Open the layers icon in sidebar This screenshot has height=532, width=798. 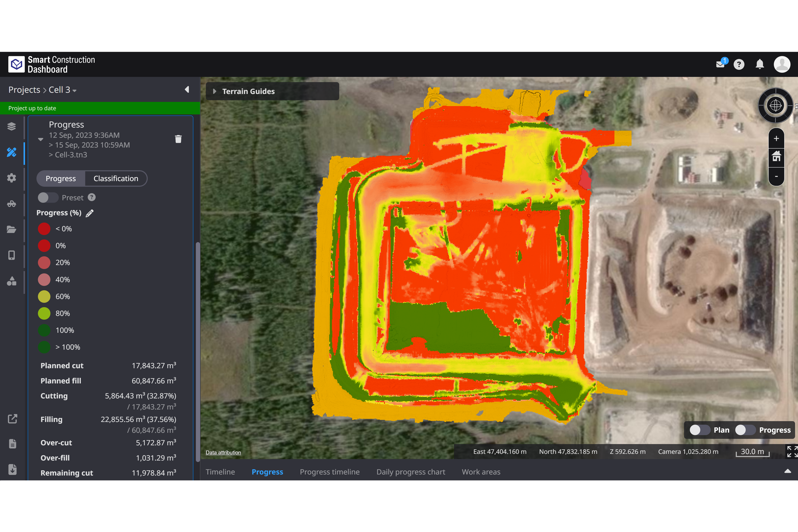pos(11,126)
